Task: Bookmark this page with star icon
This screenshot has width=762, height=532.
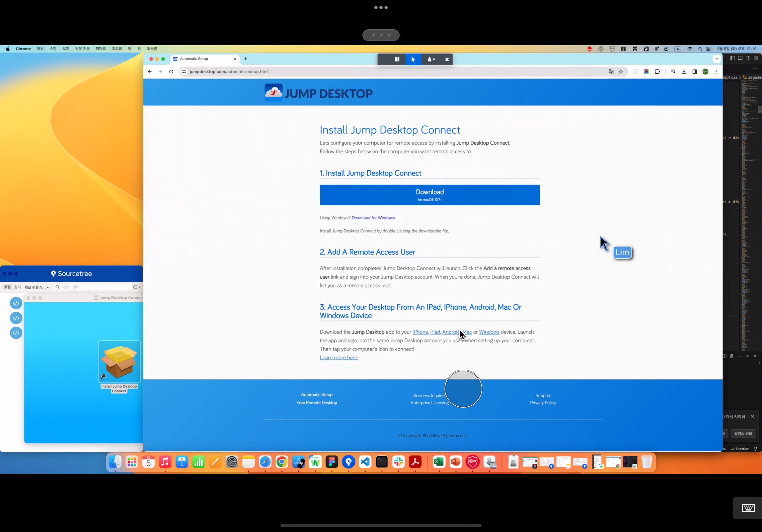Action: click(x=621, y=72)
